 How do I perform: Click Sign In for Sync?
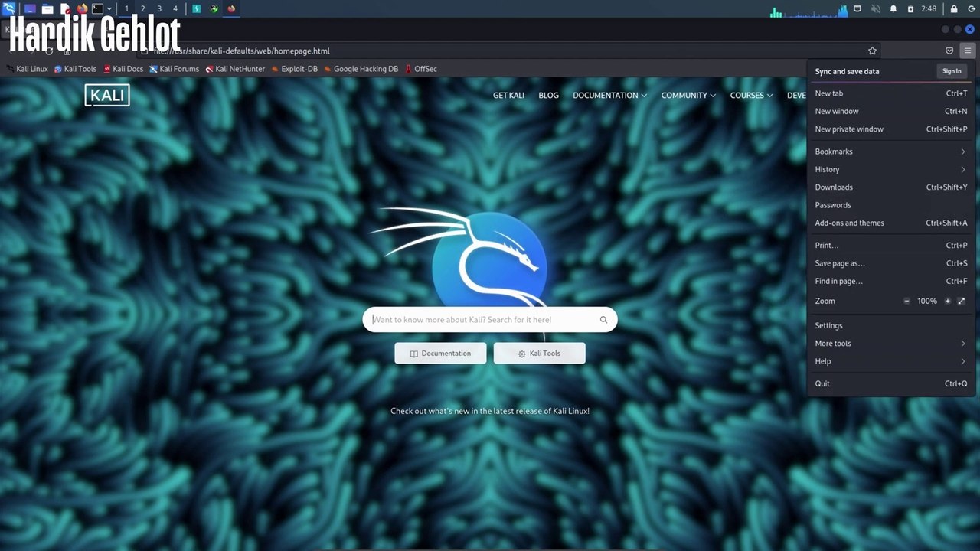pos(952,71)
